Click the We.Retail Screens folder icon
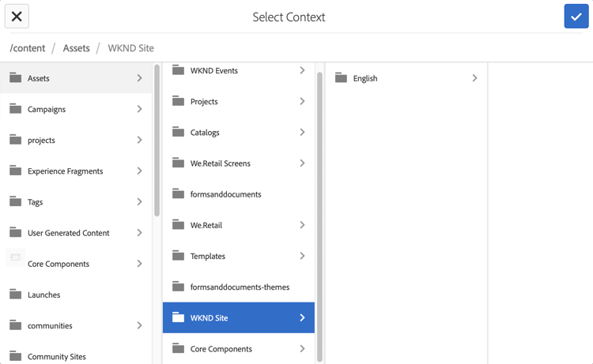Viewport: 593px width, 364px height. (179, 163)
